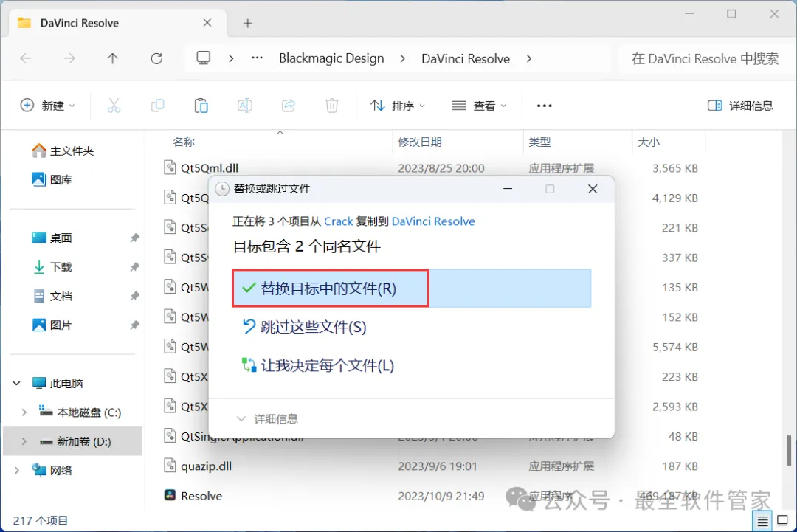
Task: Open the more options ellipsis in toolbar
Action: tap(545, 106)
